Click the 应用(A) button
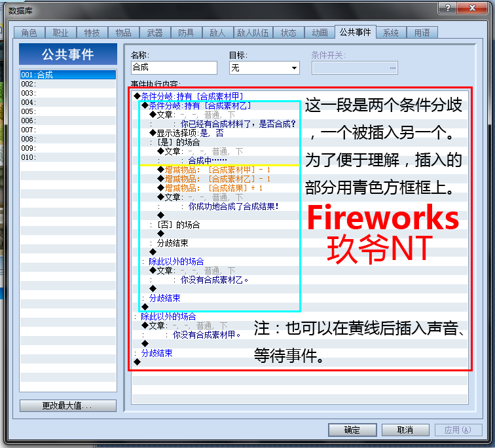Viewport: 495px width, 448px height. [x=458, y=430]
